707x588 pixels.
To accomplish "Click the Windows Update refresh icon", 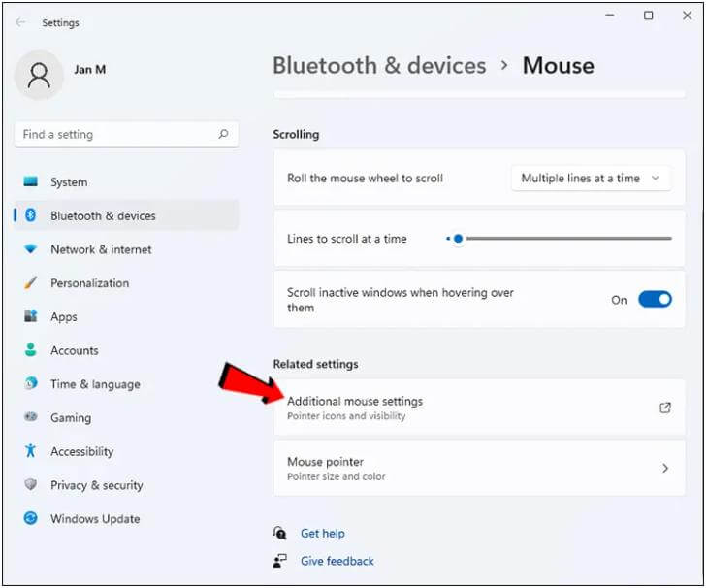I will (31, 518).
